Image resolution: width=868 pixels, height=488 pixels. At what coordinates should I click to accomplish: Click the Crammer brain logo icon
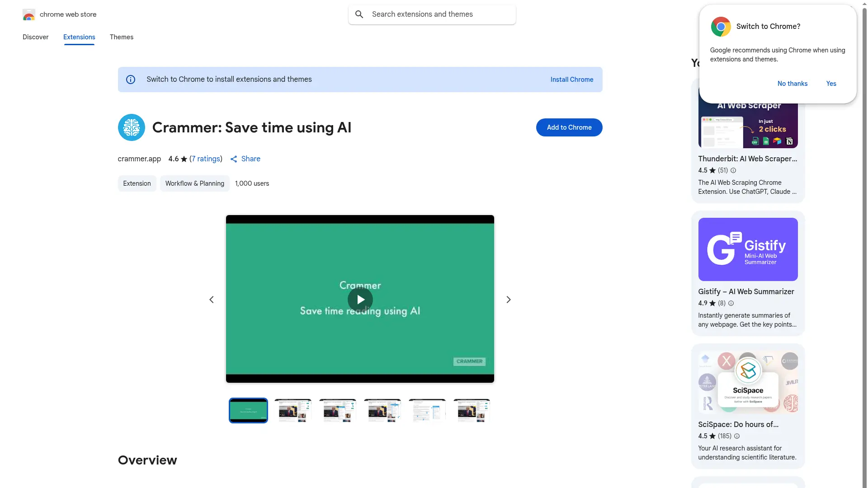(131, 127)
